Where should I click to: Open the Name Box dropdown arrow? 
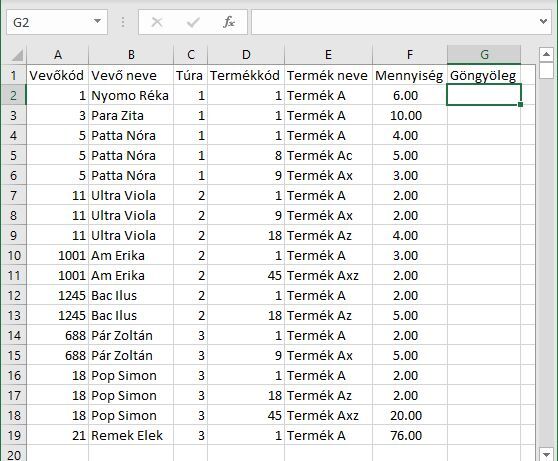point(97,21)
